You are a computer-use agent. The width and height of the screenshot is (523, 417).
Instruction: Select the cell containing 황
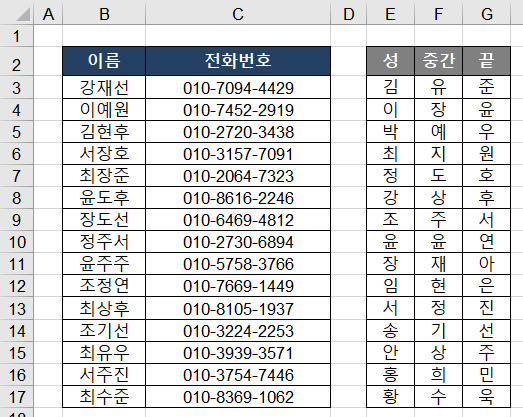click(x=390, y=397)
